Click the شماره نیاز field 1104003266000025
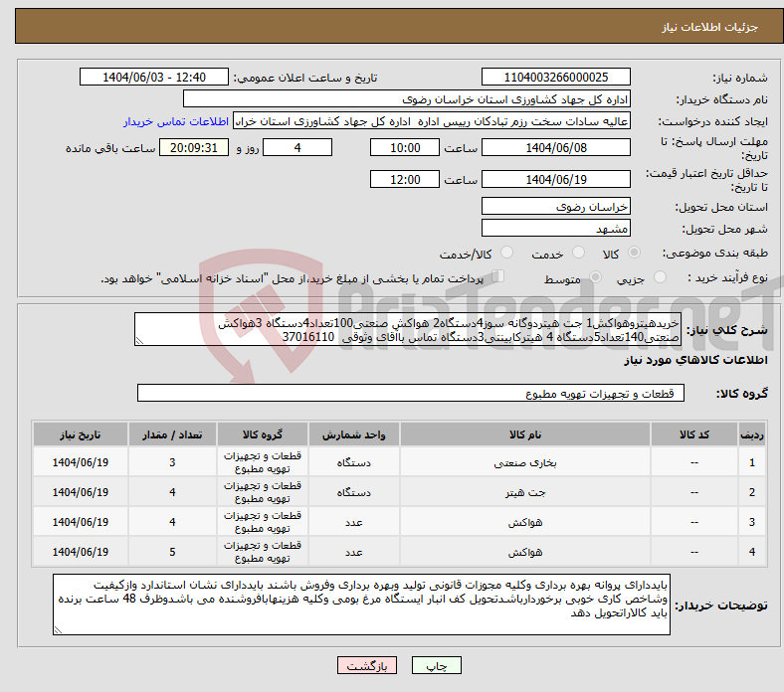Viewport: 784px width, 692px height. coord(555,78)
